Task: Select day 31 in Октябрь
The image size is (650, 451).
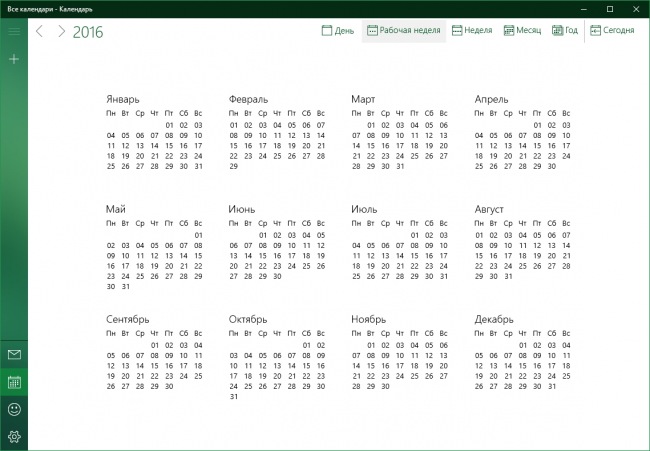Action: 234,397
